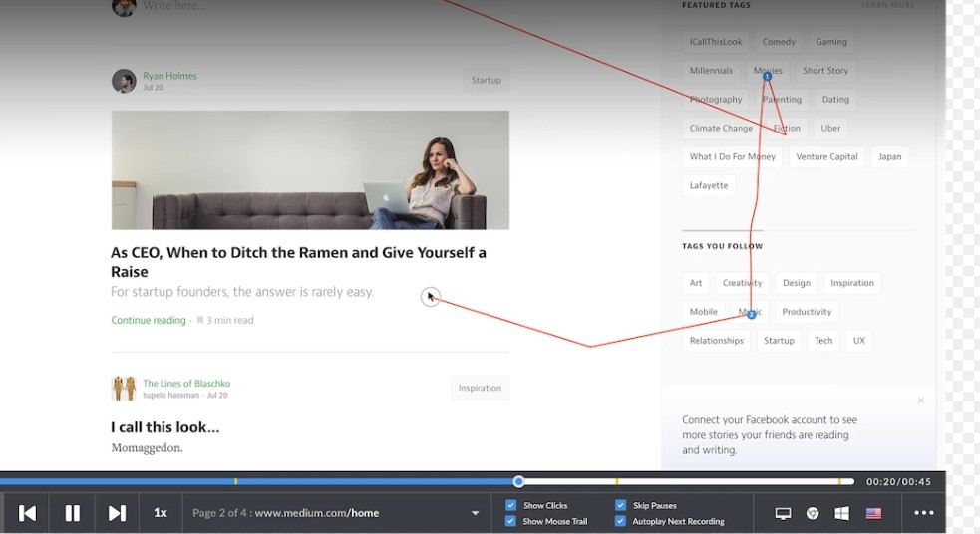Toggle the Show Clicks checkbox
Viewport: 980px width, 534px height.
(x=511, y=505)
